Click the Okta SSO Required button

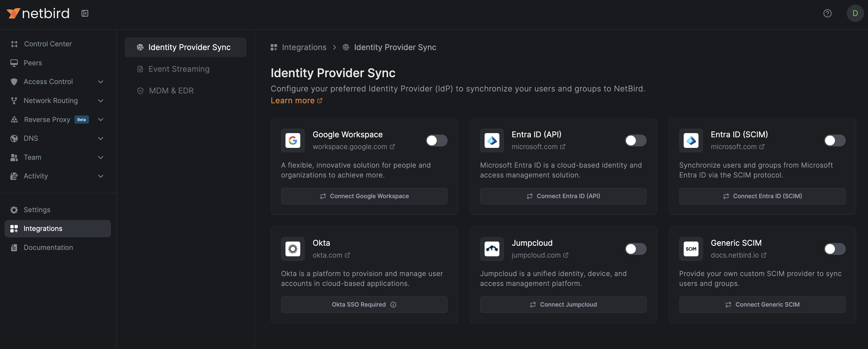click(364, 305)
